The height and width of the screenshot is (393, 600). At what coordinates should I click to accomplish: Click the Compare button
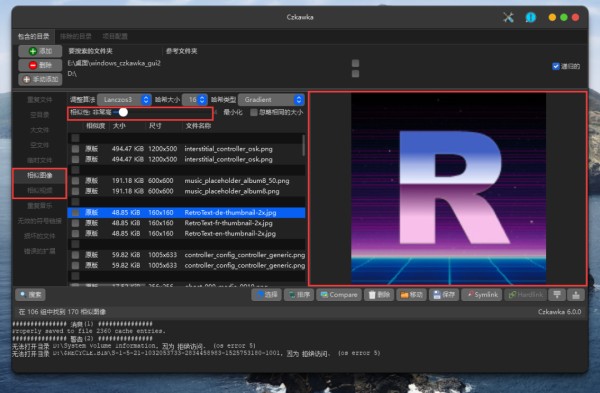(339, 295)
